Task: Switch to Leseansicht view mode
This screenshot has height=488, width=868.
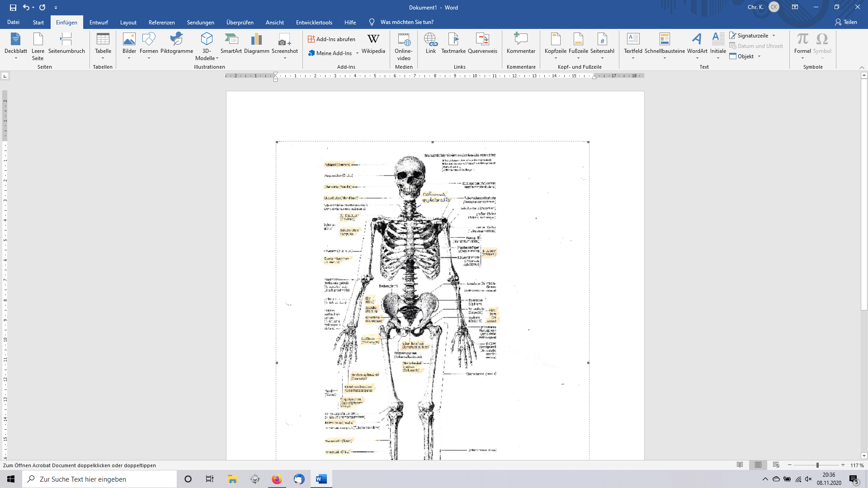Action: 740,465
